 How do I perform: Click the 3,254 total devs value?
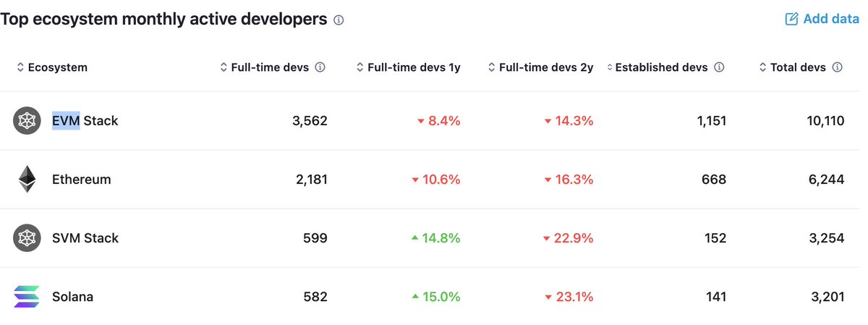pos(827,238)
